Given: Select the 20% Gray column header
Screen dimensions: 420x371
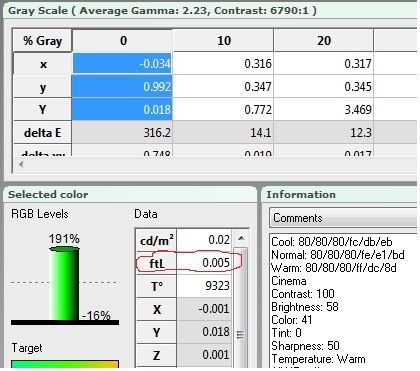Looking at the screenshot, I should point(324,41).
